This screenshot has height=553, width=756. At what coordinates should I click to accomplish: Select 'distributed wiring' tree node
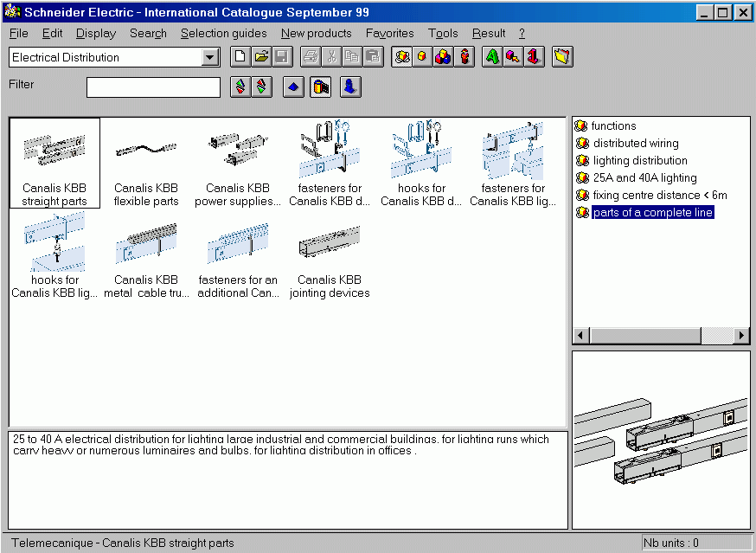click(636, 144)
